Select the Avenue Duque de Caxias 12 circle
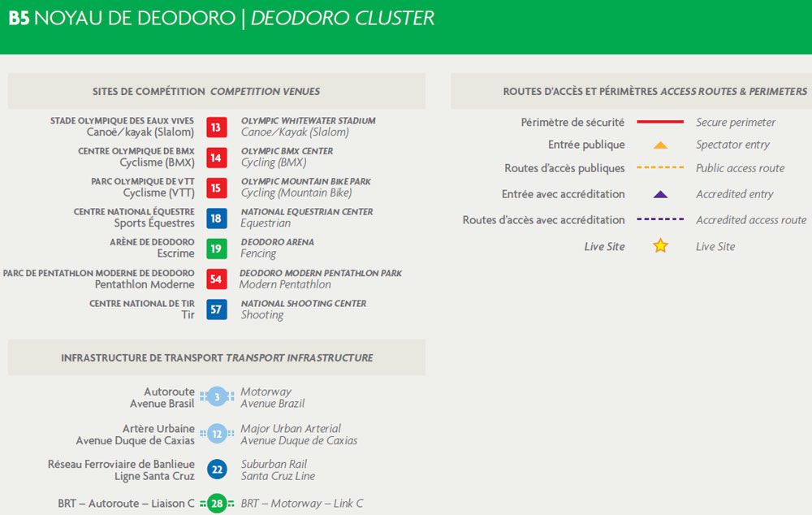This screenshot has width=812, height=515. coord(217,434)
